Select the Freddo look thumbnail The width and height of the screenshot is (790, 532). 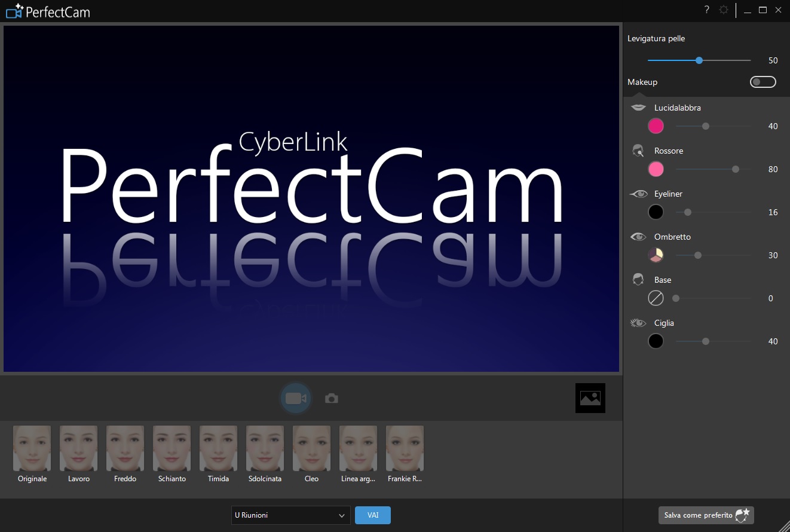click(x=125, y=448)
